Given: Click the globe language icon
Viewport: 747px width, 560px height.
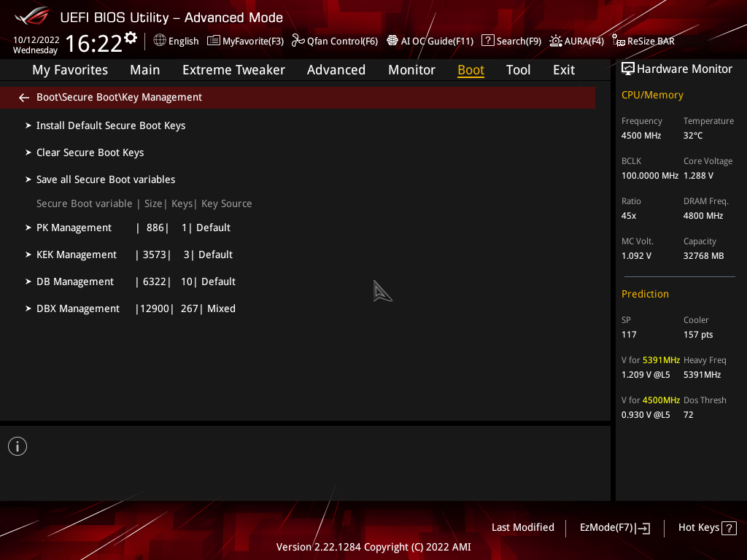Looking at the screenshot, I should click(x=160, y=41).
